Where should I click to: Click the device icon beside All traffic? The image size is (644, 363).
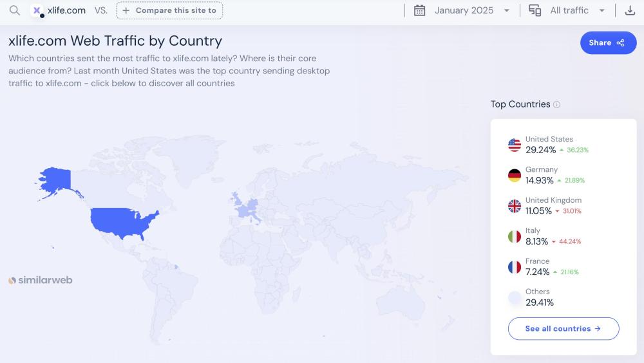pyautogui.click(x=535, y=10)
